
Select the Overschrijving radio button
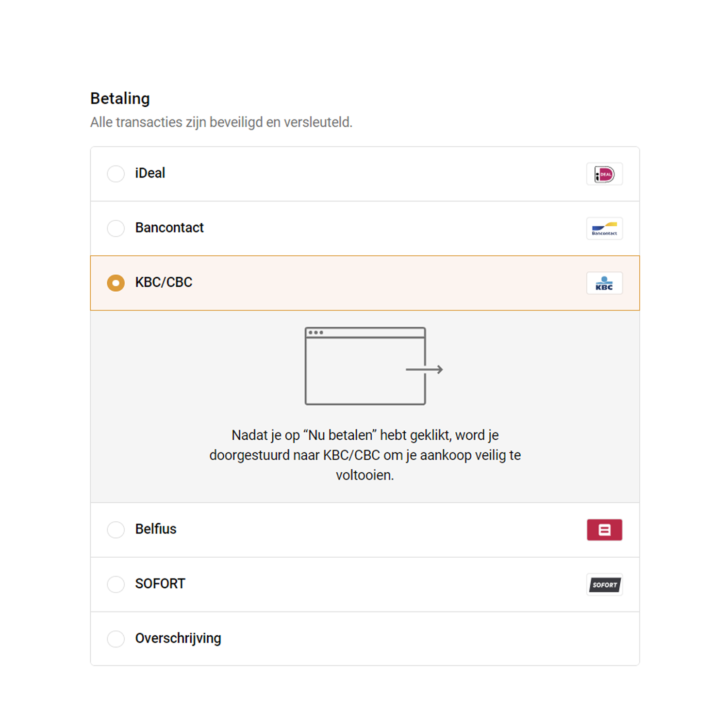116,639
